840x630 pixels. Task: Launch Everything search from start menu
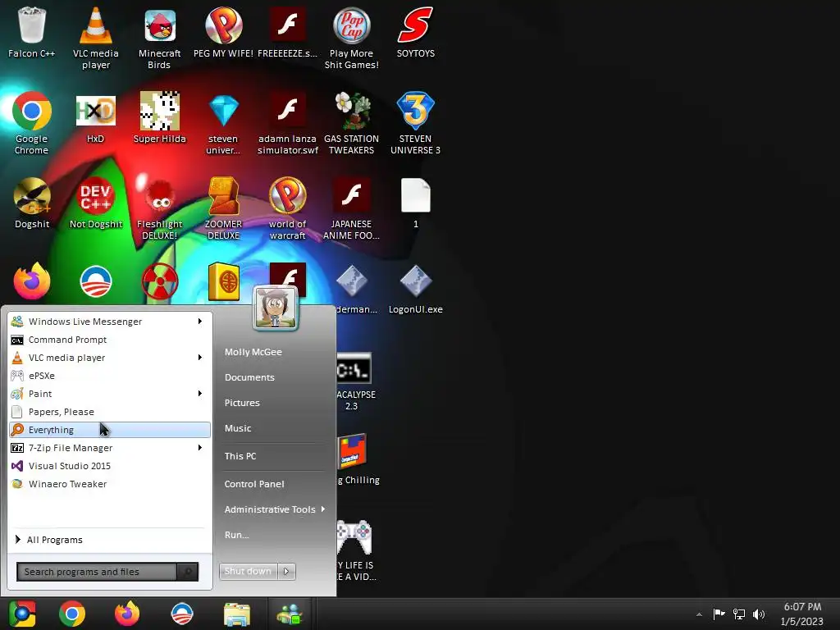pos(110,430)
